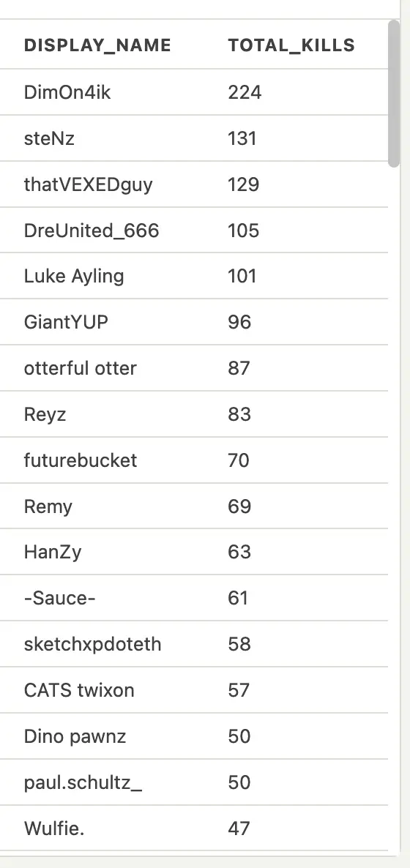The image size is (410, 868).
Task: Click the TOTAL_KILLS column header
Action: (291, 45)
